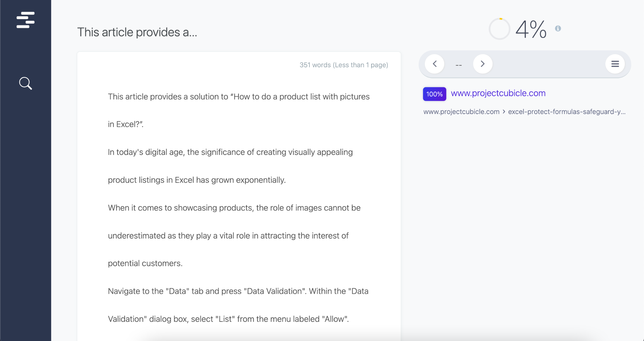The width and height of the screenshot is (644, 341).
Task: Select the match counter dashes
Action: 459,65
